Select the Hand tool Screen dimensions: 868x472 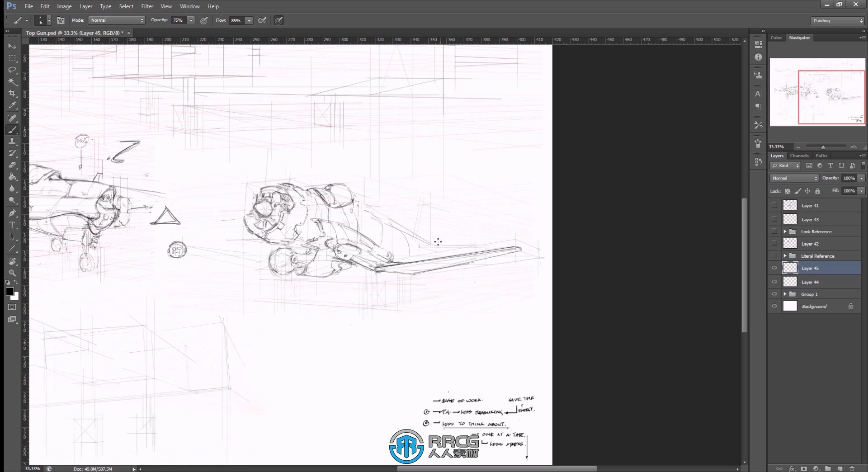12,261
